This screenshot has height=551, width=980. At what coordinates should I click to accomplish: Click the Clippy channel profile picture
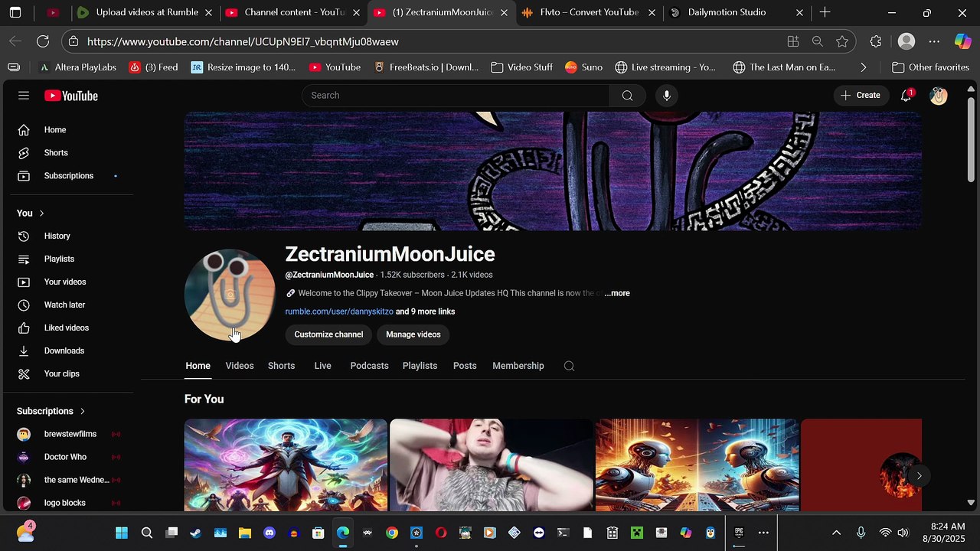click(x=230, y=295)
